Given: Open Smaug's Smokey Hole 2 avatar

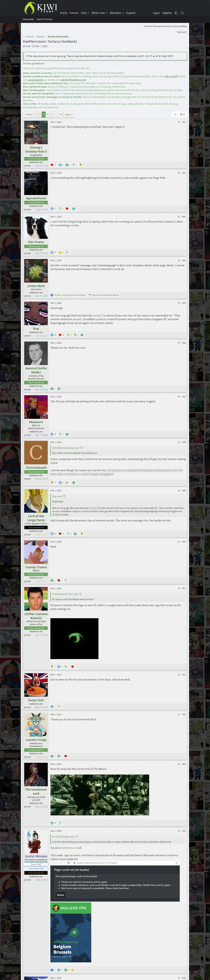Looking at the screenshot, I should pyautogui.click(x=36, y=132).
